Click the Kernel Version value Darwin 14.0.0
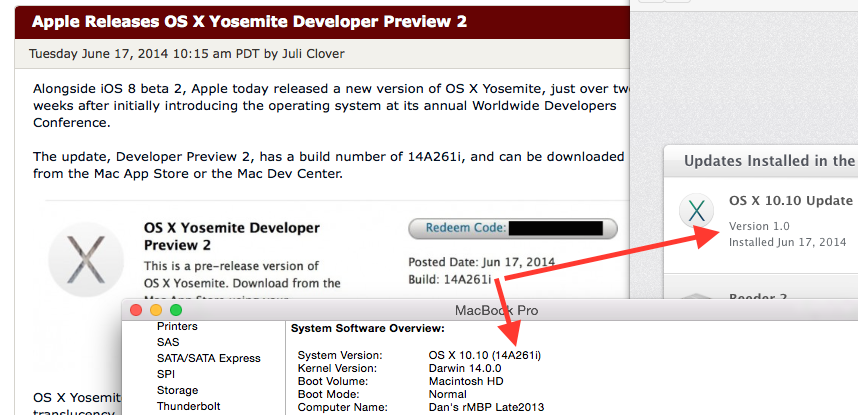858x415 pixels. 465,368
